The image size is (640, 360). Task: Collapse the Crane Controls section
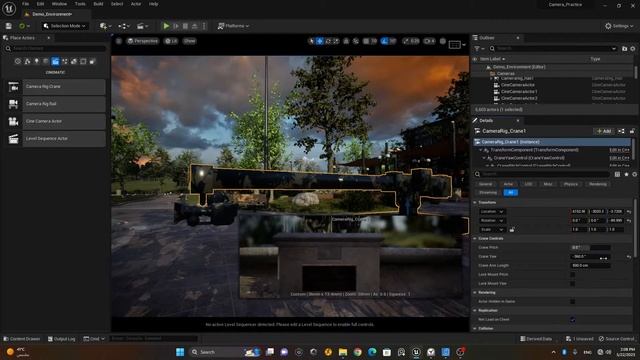click(x=475, y=238)
